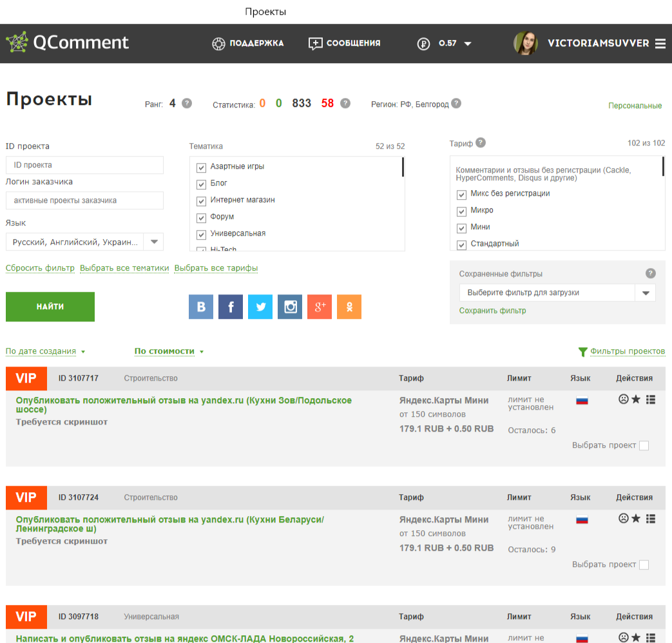Share via Twitter icon
The image size is (672, 643).
(x=260, y=307)
